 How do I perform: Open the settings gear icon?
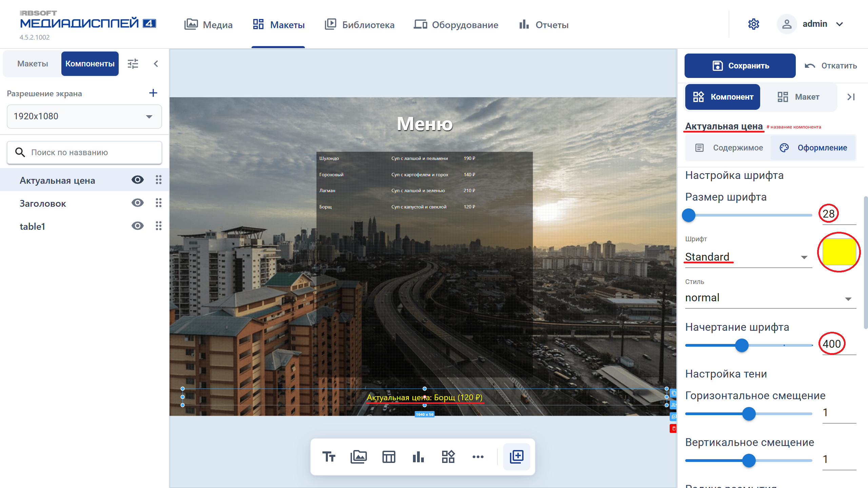pyautogui.click(x=753, y=24)
